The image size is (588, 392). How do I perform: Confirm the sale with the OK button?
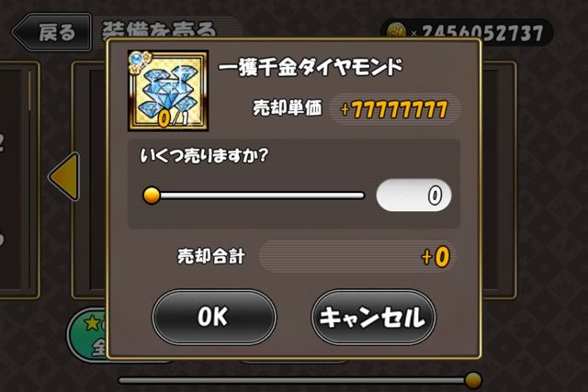214,317
